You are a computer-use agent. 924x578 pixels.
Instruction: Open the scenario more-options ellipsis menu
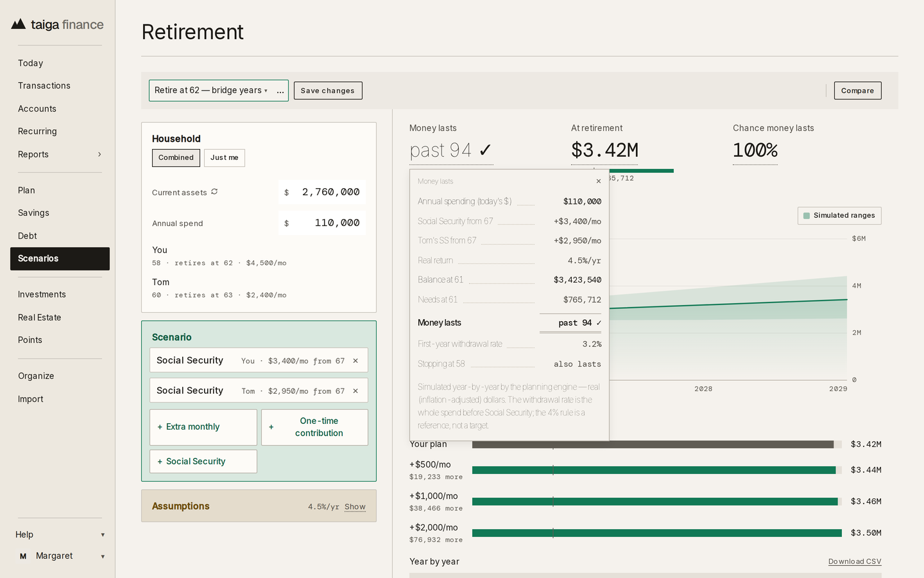point(280,91)
